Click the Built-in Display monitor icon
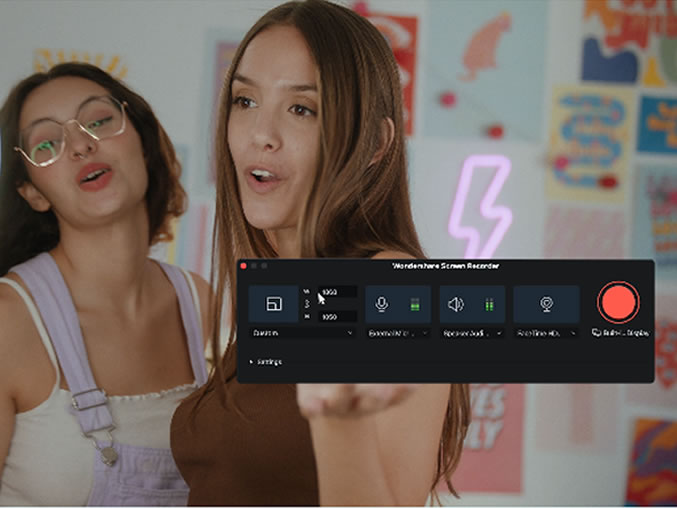Viewport: 677px width, 508px height. (x=596, y=333)
